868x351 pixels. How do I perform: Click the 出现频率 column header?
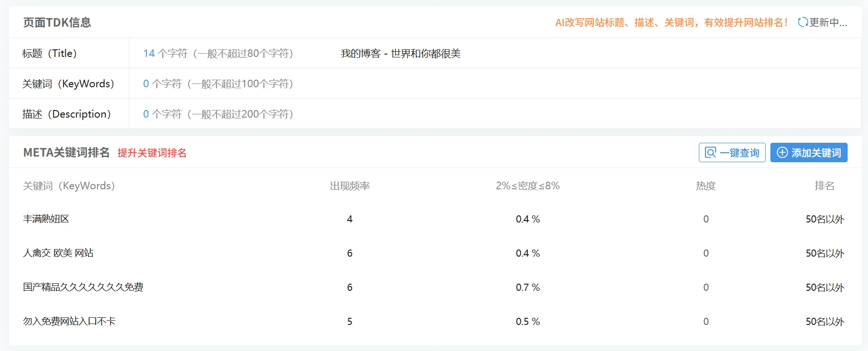[x=350, y=186]
